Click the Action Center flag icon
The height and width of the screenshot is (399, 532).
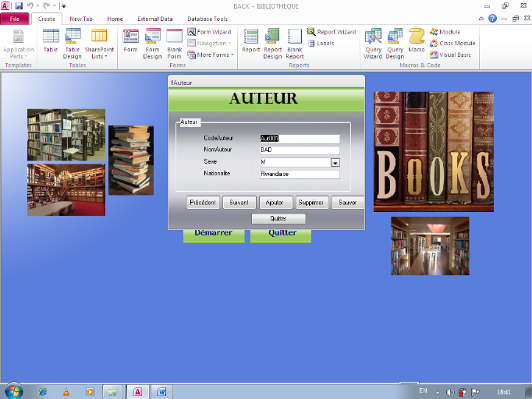coord(475,392)
